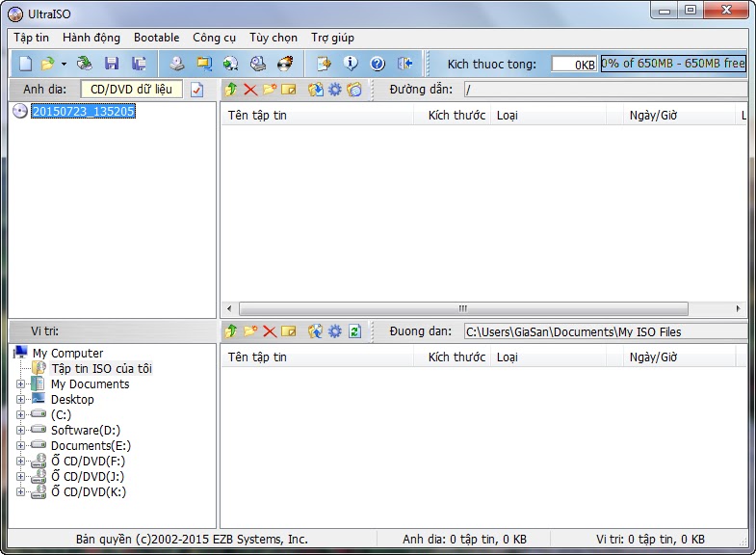Image resolution: width=756 pixels, height=555 pixels.
Task: Expand the Desktop tree node
Action: click(21, 399)
